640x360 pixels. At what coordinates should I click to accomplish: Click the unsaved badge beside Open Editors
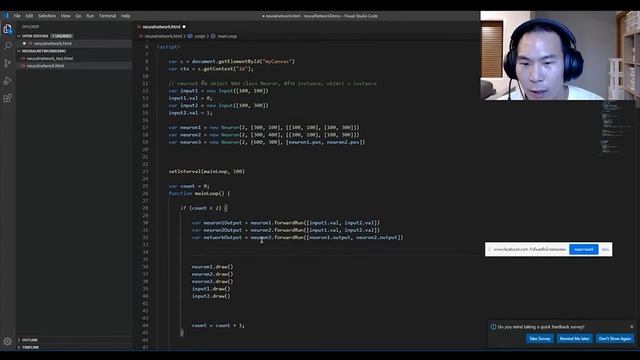(62, 36)
